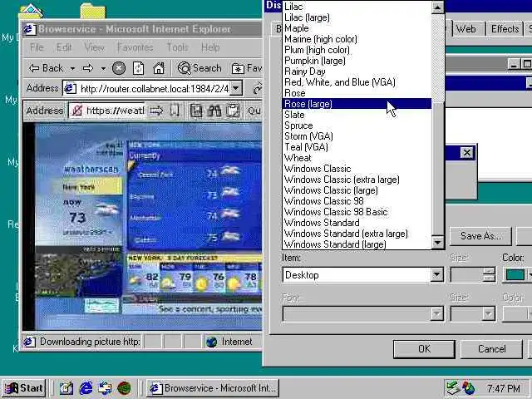Viewport: 532px width, 399px height.
Task: Refresh the page in Internet Explorer
Action: [x=139, y=68]
